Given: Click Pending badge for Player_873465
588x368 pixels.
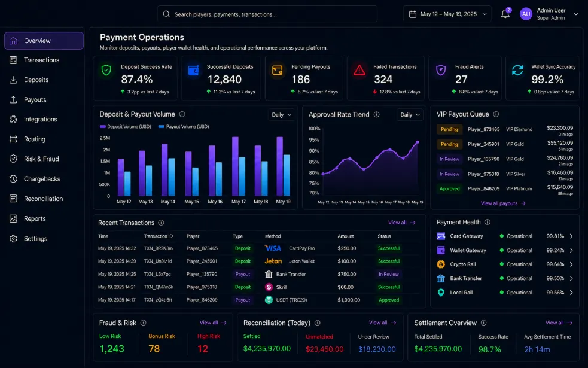Looking at the screenshot, I should 449,129.
